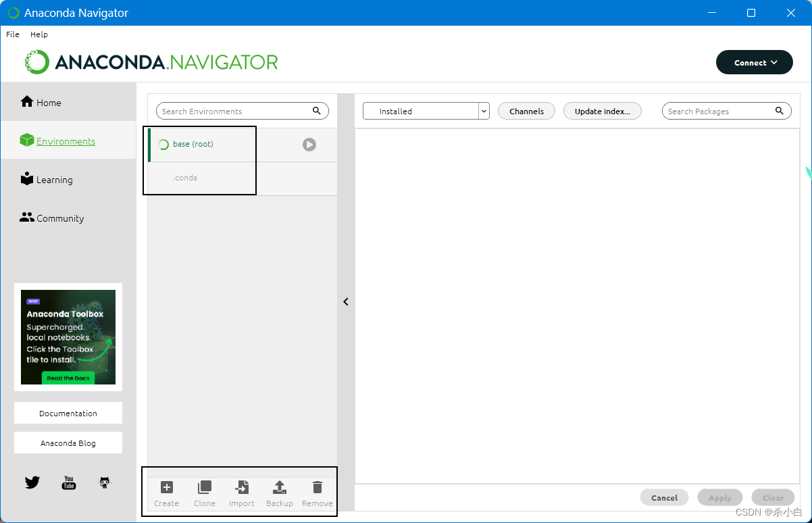
Task: Click the title bar Anaconda icon
Action: [14, 13]
